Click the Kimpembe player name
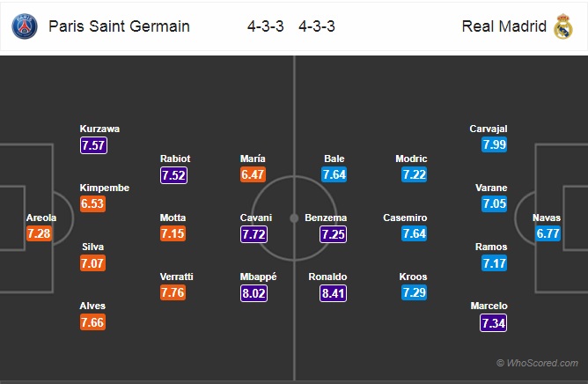 (105, 188)
